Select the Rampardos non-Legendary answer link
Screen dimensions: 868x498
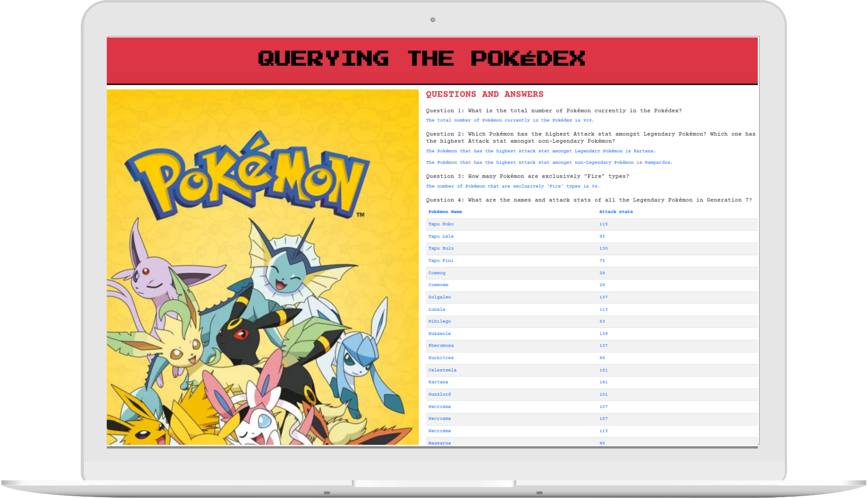pyautogui.click(x=549, y=162)
